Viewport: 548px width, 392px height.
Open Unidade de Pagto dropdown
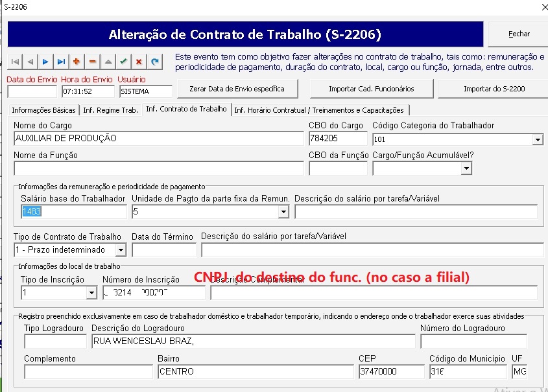pyautogui.click(x=283, y=212)
